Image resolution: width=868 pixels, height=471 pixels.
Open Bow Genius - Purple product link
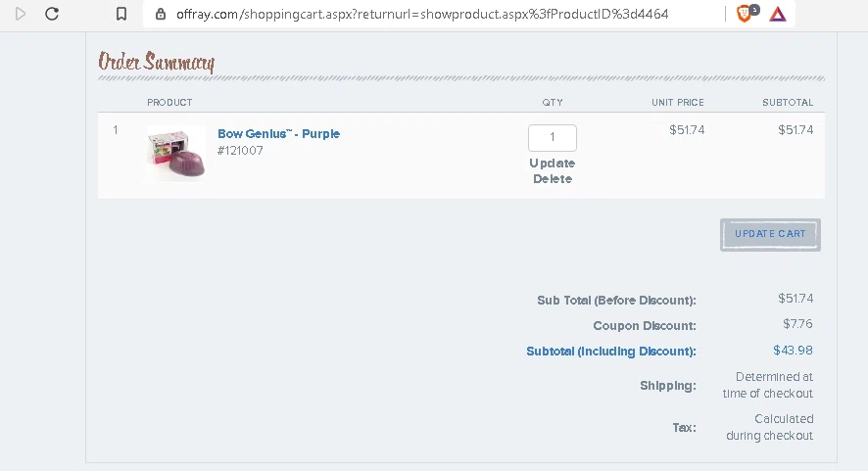278,134
